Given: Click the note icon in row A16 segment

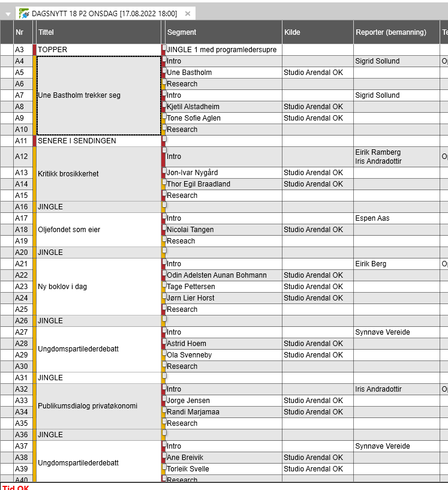Looking at the screenshot, I should (x=164, y=205).
